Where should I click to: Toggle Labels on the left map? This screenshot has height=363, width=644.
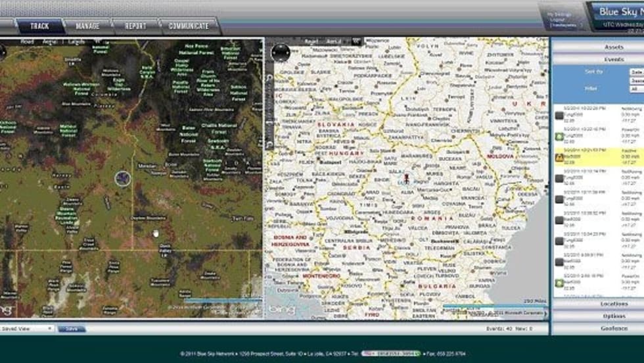tap(76, 41)
